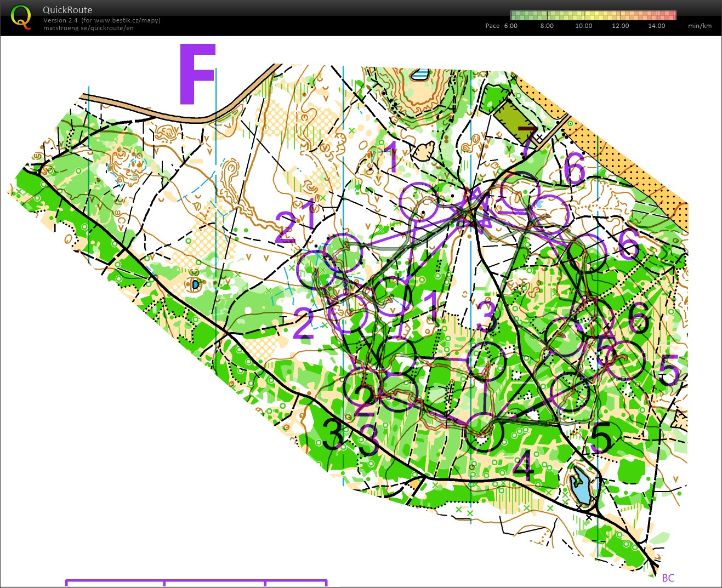
Task: Click the QuickRoute title text
Action: (67, 9)
